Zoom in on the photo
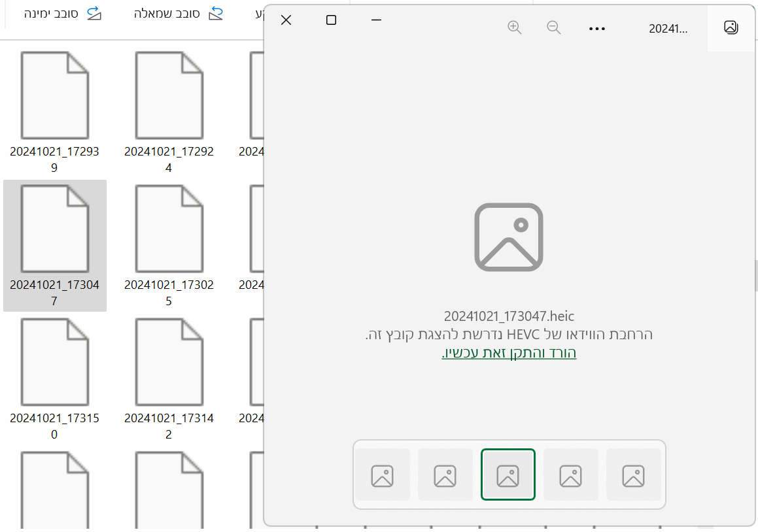The width and height of the screenshot is (758, 532). pyautogui.click(x=515, y=27)
